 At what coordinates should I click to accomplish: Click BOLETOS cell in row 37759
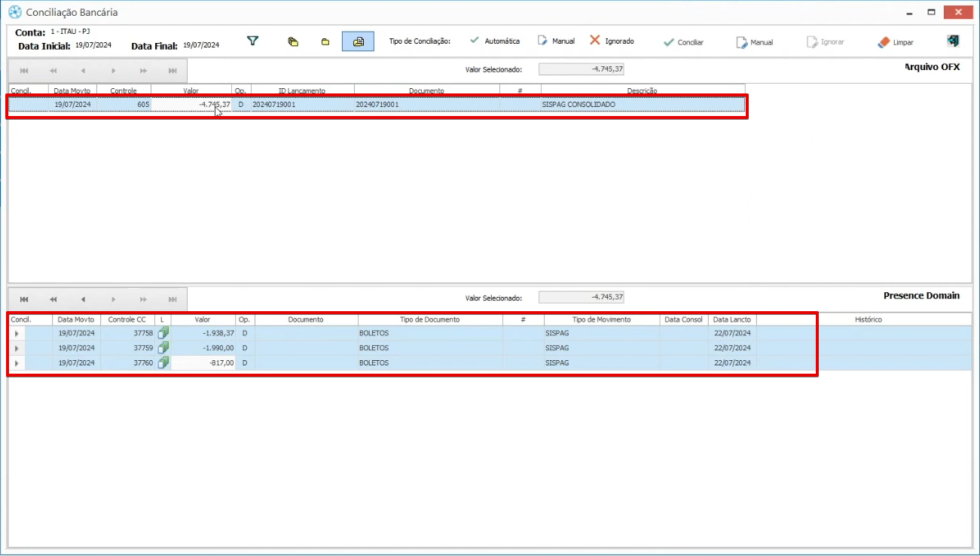(430, 348)
